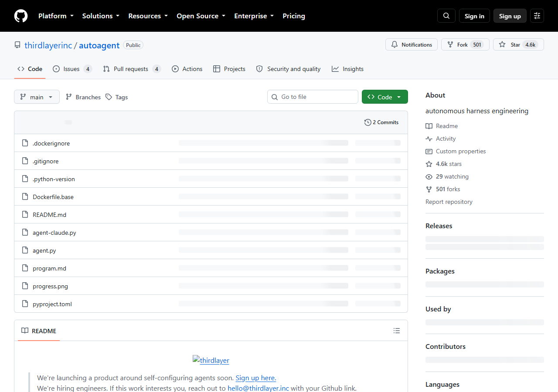Select the README tab heading
Screen dimensions: 558x392
click(39, 331)
